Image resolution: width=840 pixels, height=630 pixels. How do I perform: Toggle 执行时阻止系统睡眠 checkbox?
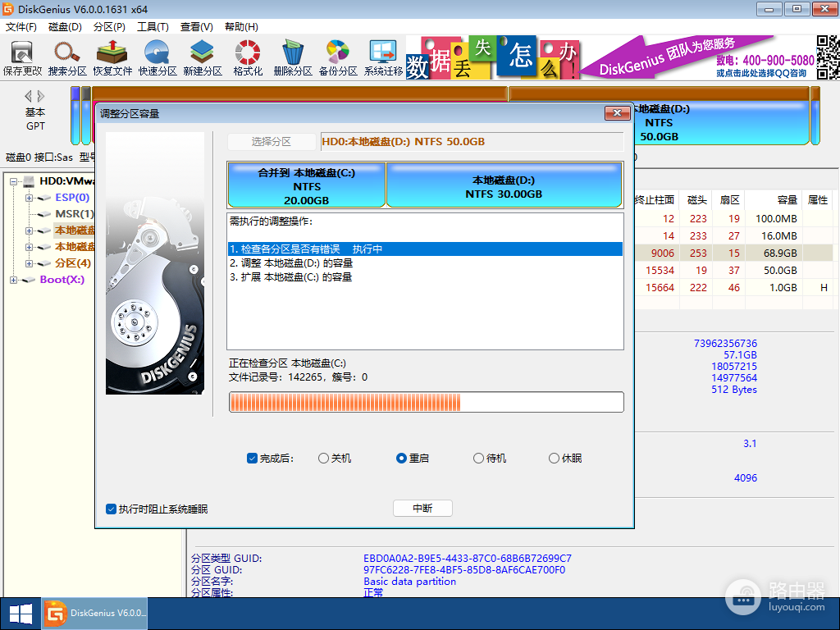pos(111,509)
